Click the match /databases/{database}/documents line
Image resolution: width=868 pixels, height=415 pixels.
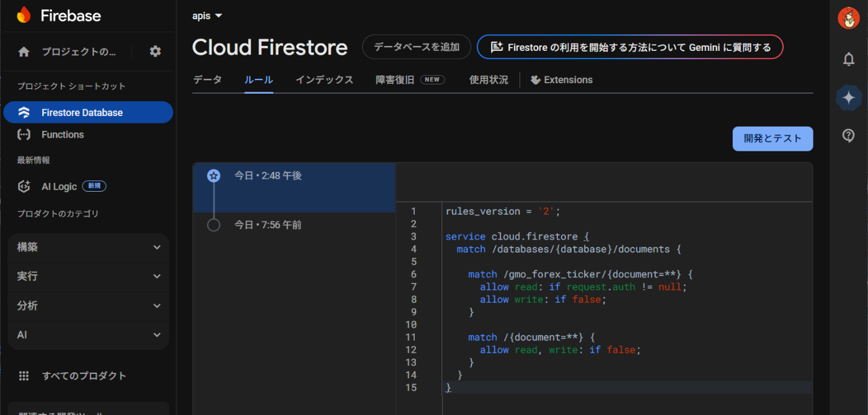click(569, 249)
